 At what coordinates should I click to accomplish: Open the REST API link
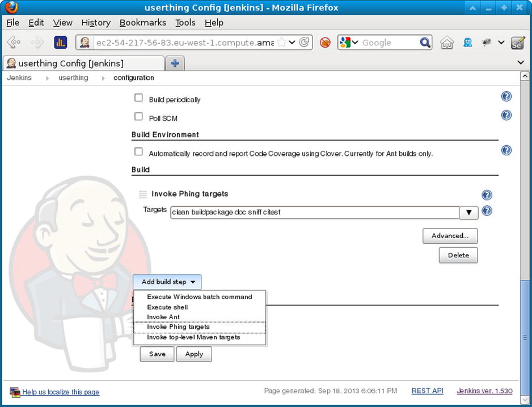click(x=428, y=391)
